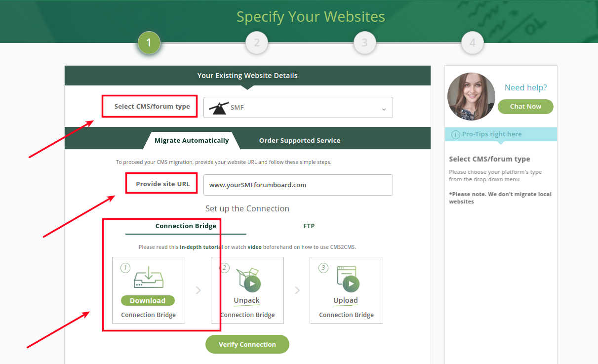Open the in-depth tutorial link
598x364 pixels.
point(201,247)
